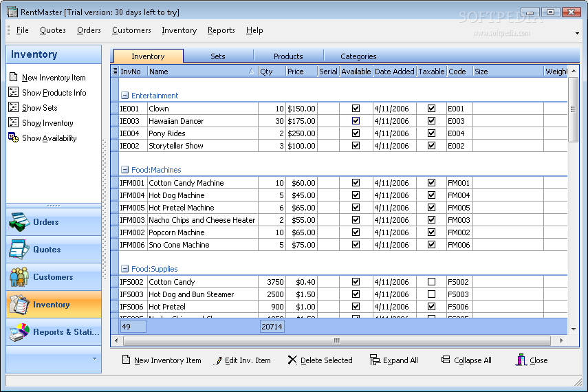Uncheck Available for Clown

tap(356, 109)
